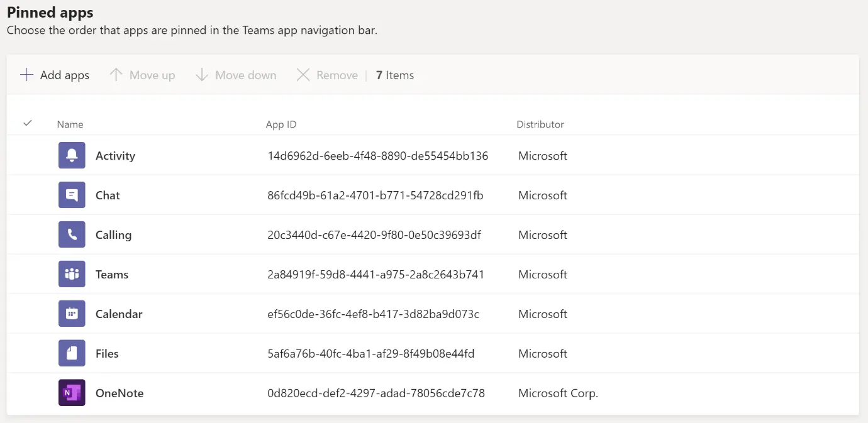Click the Remove X icon
The width and height of the screenshot is (868, 423).
tap(303, 75)
